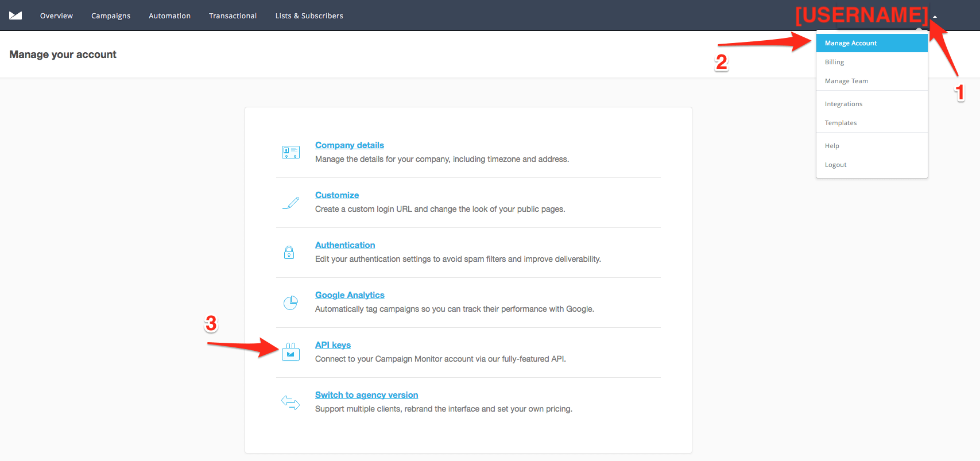The width and height of the screenshot is (980, 461).
Task: Click the tag campaigns with Google description
Action: tap(455, 309)
